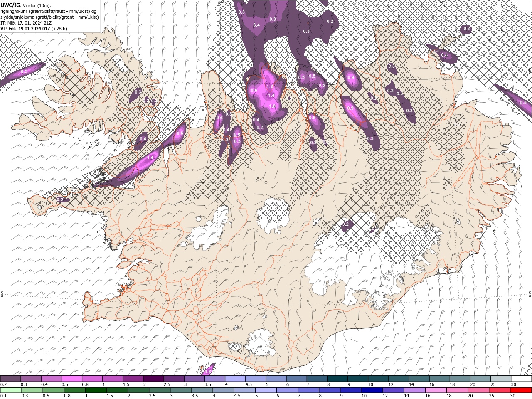Pick the bright pink 0.5 swatch in the upper legend row
Viewport: 532px width, 399px height.
71,379
